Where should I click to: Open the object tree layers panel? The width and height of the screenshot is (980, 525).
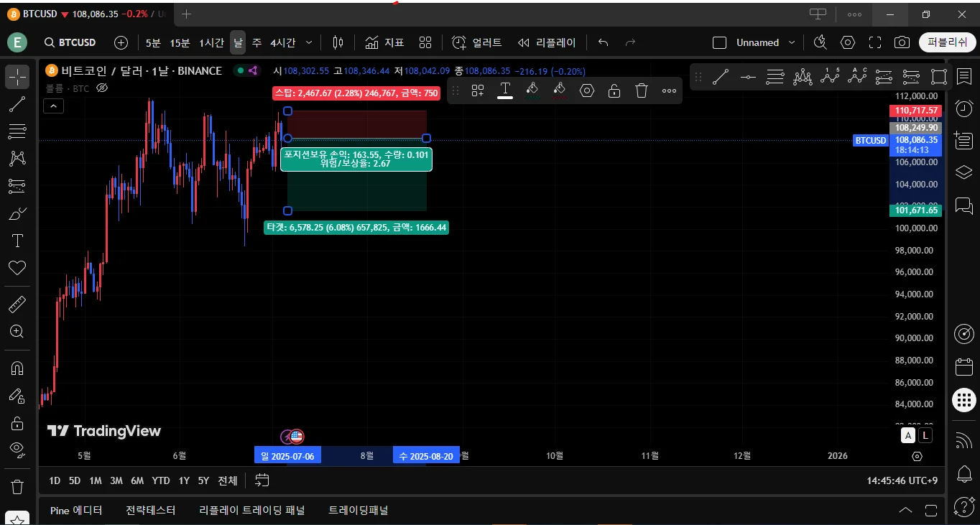pos(963,172)
